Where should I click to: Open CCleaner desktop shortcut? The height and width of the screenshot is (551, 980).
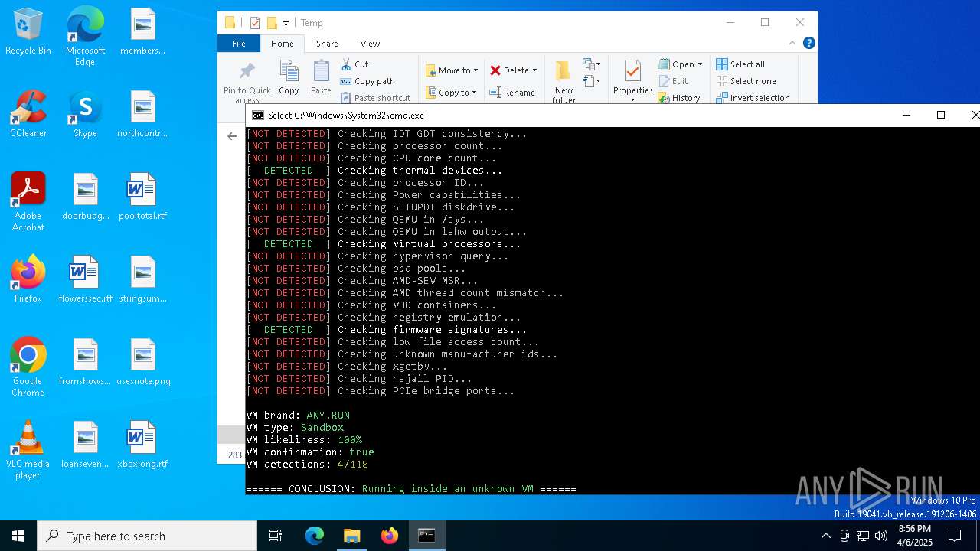[28, 114]
